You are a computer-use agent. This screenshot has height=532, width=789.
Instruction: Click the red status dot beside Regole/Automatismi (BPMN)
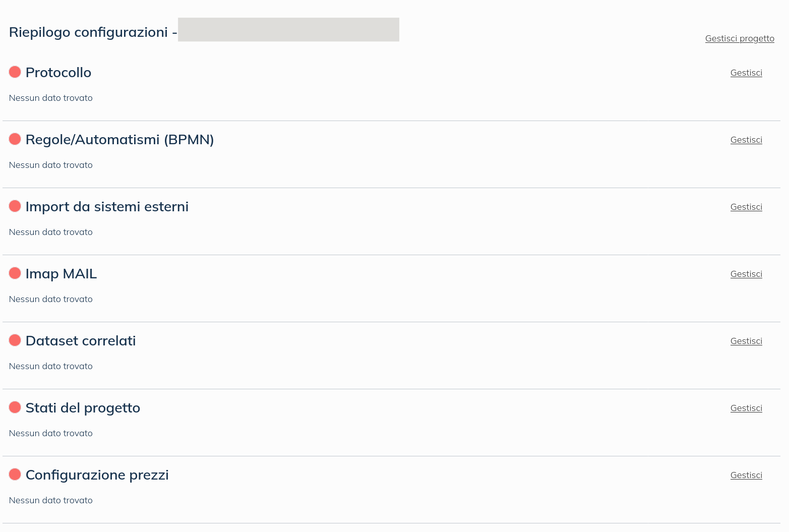15,139
